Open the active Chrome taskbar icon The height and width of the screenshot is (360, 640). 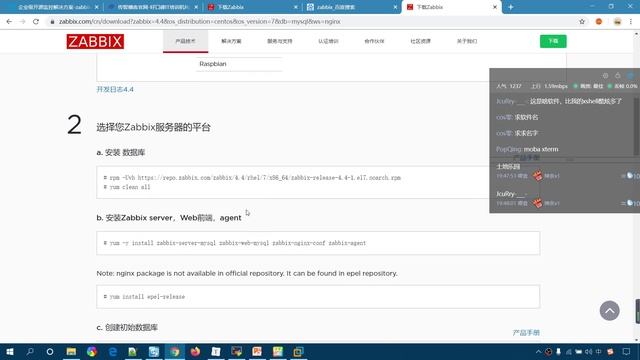(x=175, y=351)
